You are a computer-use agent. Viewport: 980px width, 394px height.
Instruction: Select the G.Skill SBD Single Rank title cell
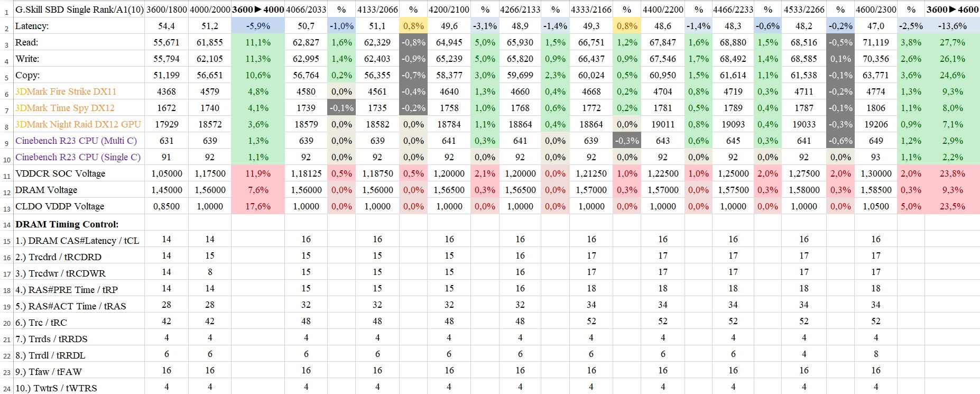[79, 10]
